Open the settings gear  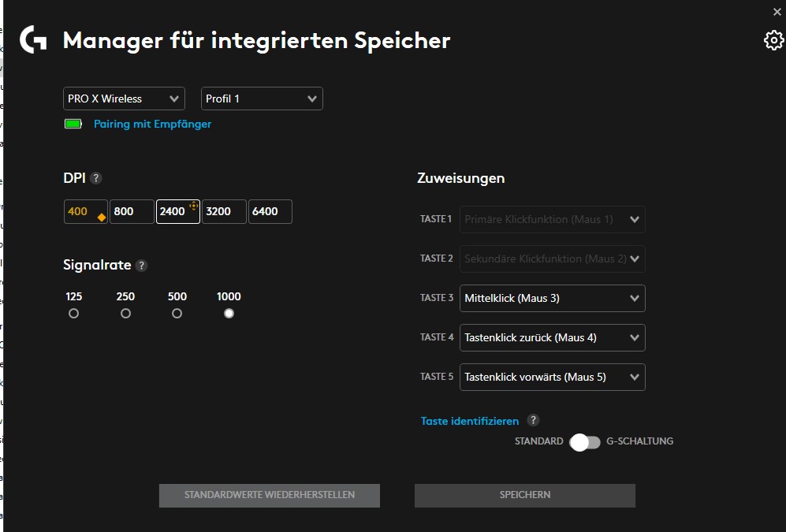pos(773,39)
